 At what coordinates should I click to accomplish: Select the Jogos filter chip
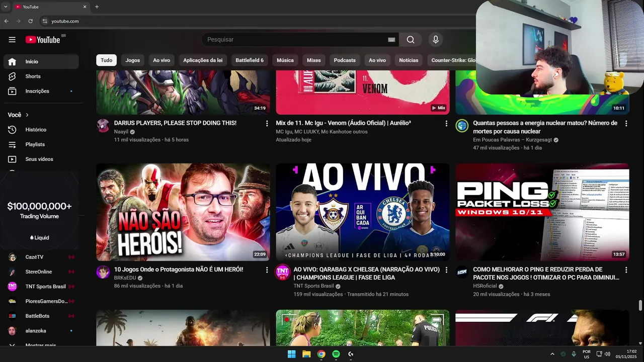tap(133, 60)
